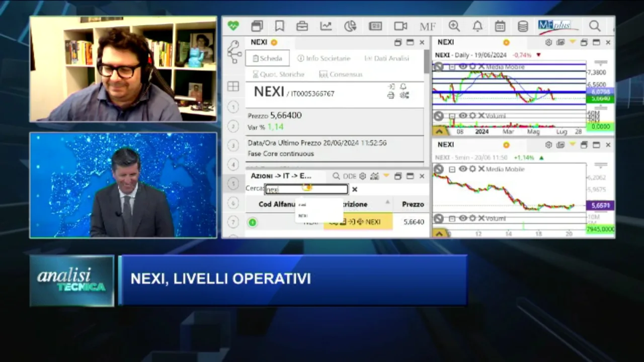
Task: Collapse 5min Media Mobile with minus box
Action: tap(452, 169)
